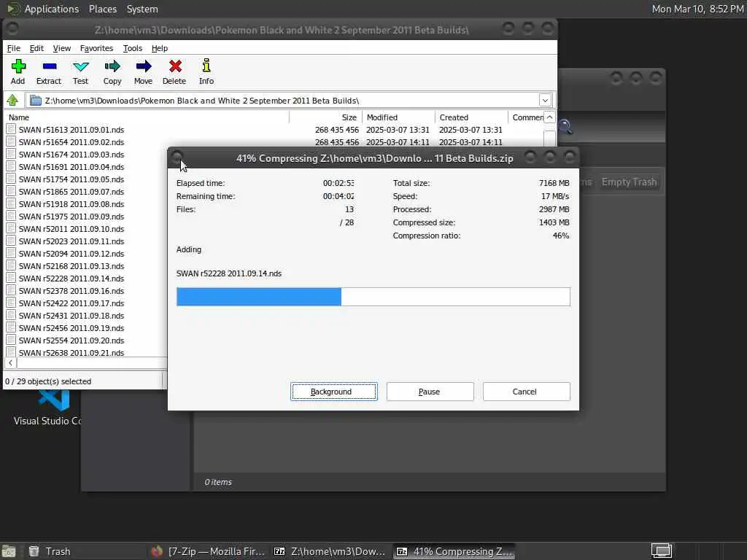Open the Tools menu
The width and height of the screenshot is (747, 560).
pyautogui.click(x=133, y=48)
